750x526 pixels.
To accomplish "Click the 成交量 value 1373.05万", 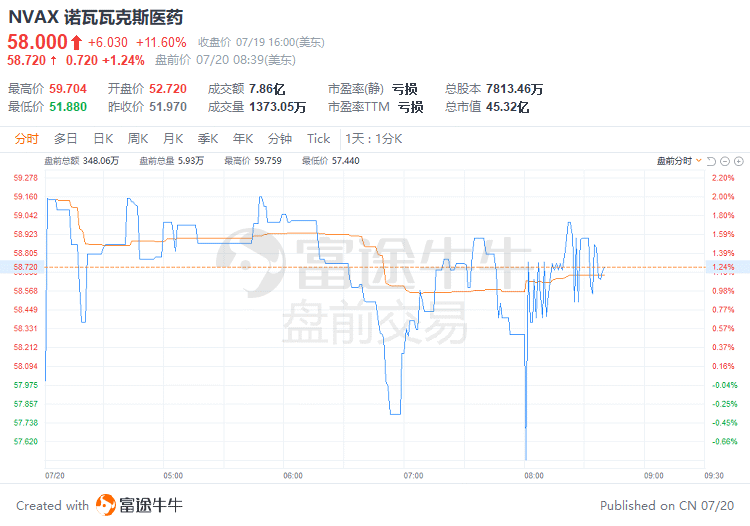I will [x=277, y=107].
